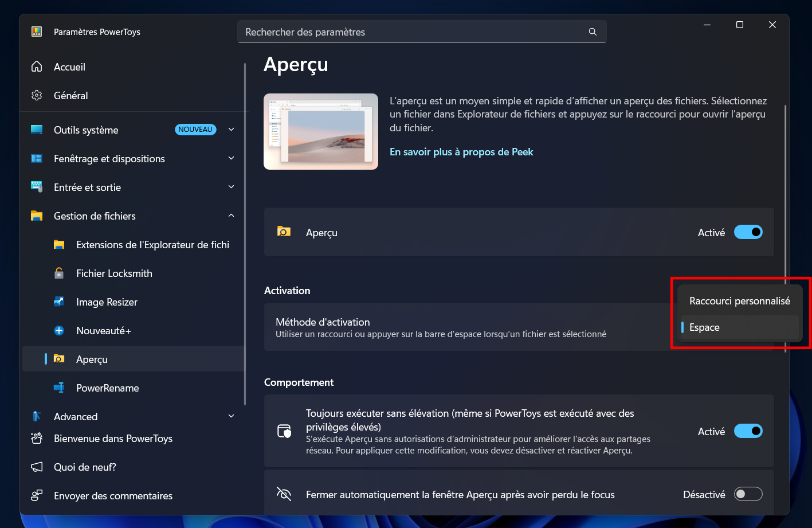Click the search magnifier icon

[593, 32]
